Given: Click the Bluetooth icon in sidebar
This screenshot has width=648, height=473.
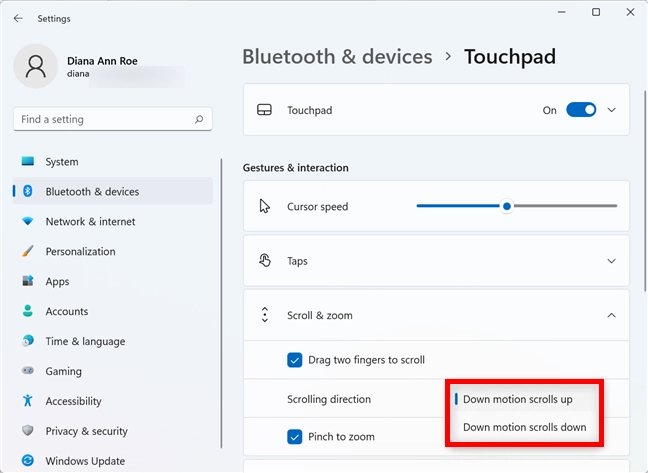Looking at the screenshot, I should click(x=28, y=191).
